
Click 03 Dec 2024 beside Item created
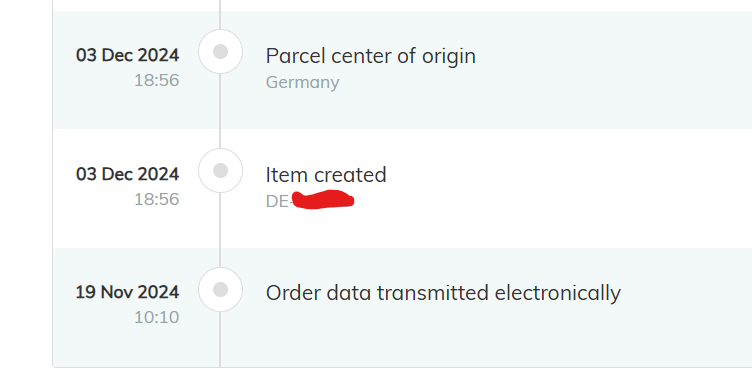point(128,174)
